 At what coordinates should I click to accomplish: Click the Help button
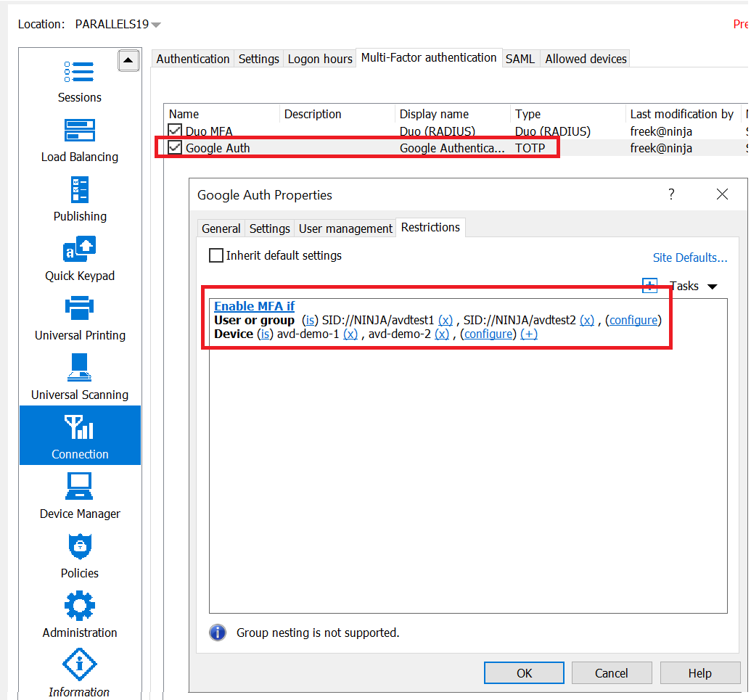click(x=699, y=673)
